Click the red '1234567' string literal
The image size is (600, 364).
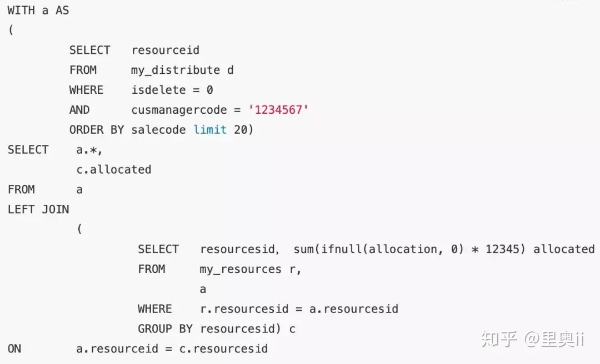click(x=278, y=110)
